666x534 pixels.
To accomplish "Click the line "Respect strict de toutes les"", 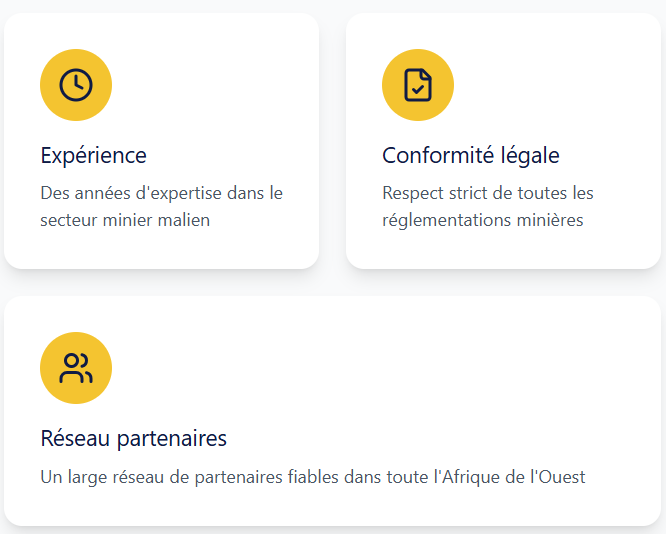I will coord(488,193).
